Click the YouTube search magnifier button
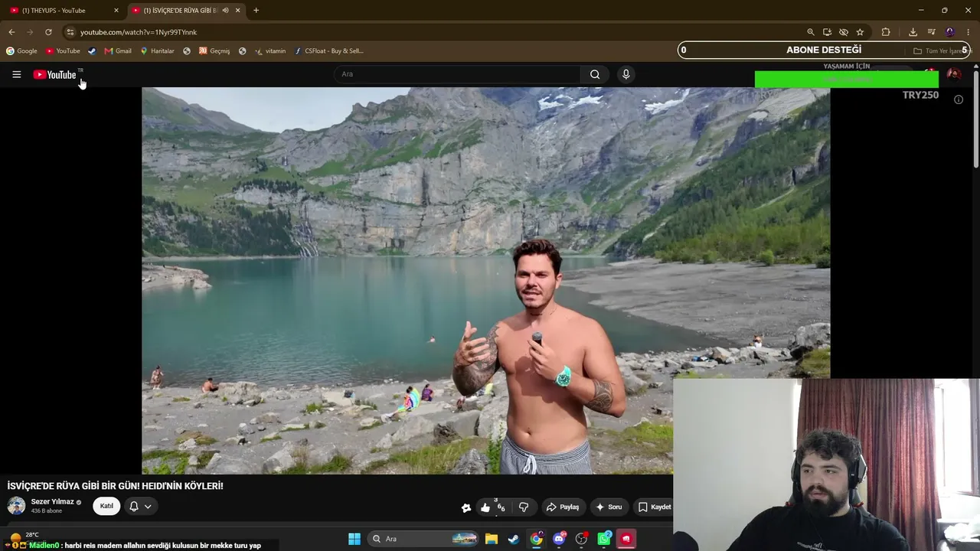Image resolution: width=980 pixels, height=551 pixels. point(595,74)
